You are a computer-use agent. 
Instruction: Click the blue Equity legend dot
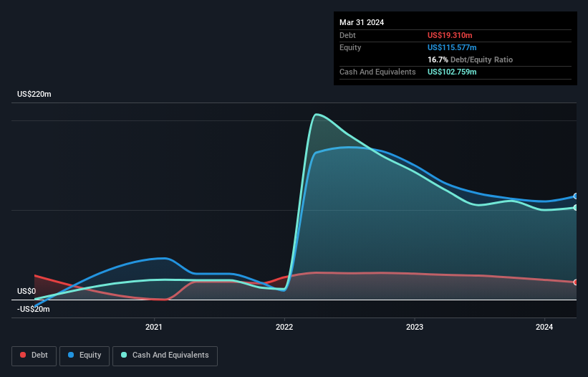pos(71,355)
